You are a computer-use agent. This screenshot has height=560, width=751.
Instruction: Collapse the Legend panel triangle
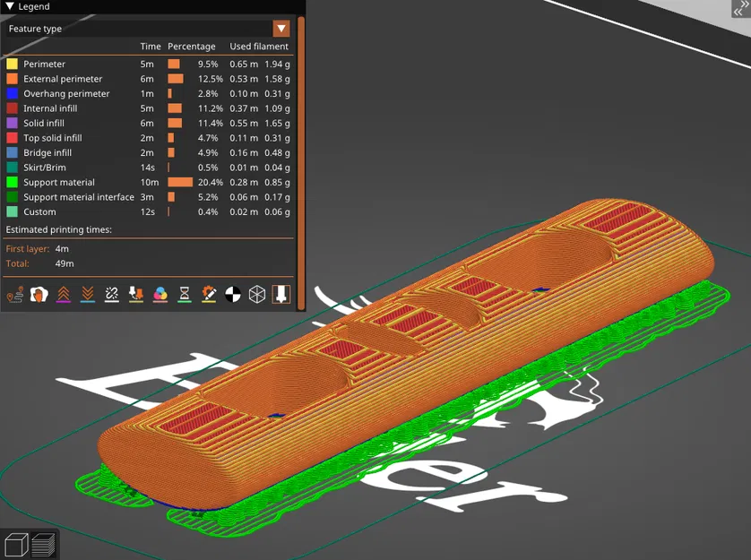[10, 6]
